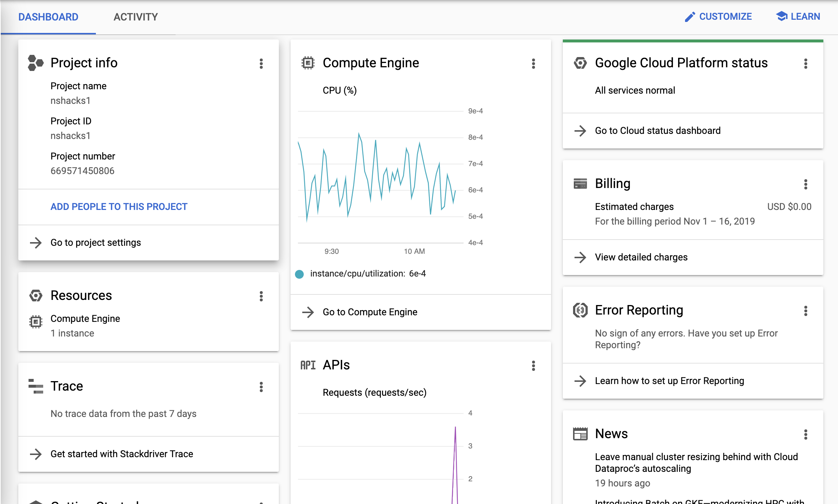
Task: Click the Error Reporting icon
Action: [580, 310]
